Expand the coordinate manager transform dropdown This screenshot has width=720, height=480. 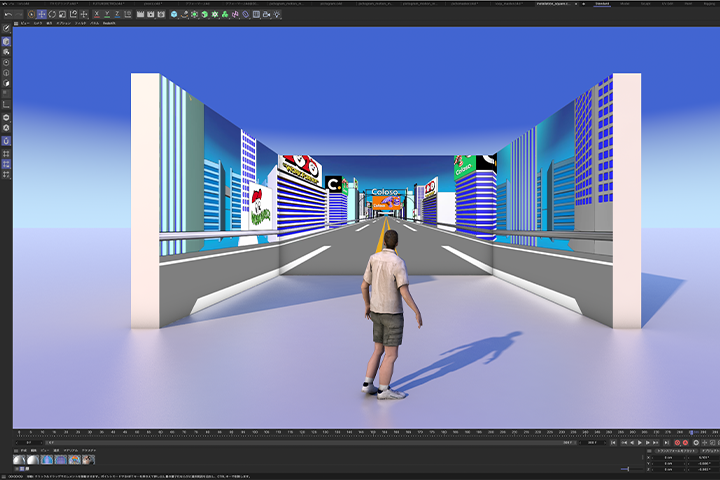tap(676, 451)
